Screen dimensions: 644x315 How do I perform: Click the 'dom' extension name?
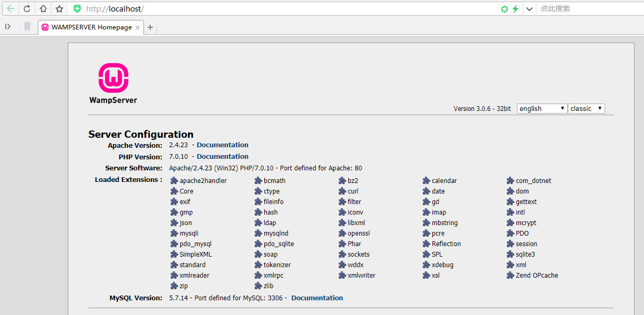click(x=522, y=191)
